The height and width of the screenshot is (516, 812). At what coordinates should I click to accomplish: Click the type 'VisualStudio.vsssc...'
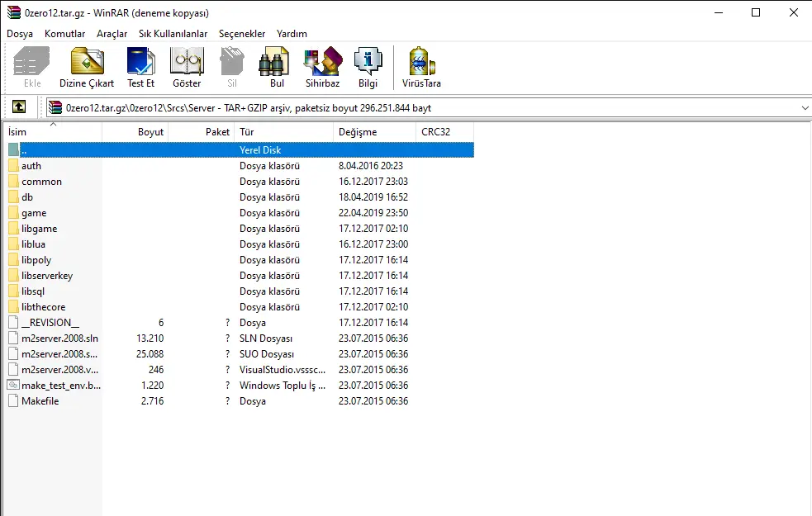[283, 370]
